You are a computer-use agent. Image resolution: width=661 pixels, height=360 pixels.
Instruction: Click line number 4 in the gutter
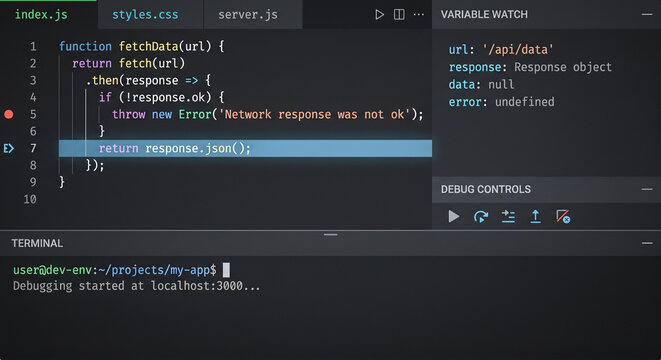click(x=33, y=97)
